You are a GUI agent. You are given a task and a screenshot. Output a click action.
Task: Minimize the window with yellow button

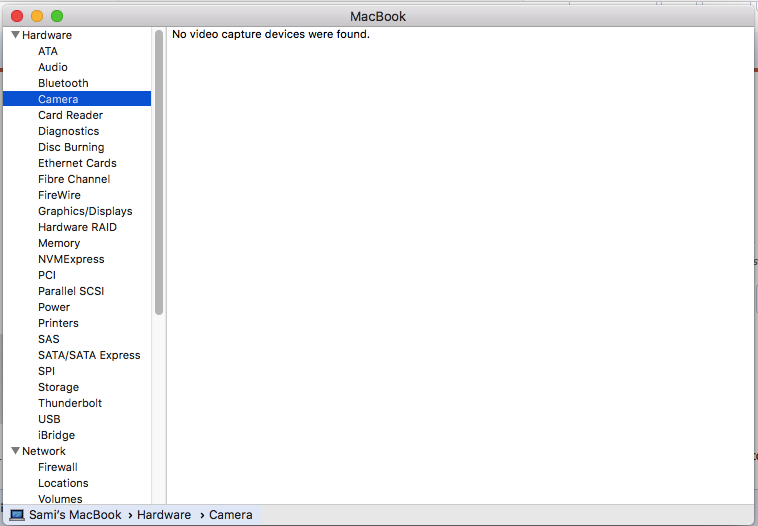[x=37, y=16]
